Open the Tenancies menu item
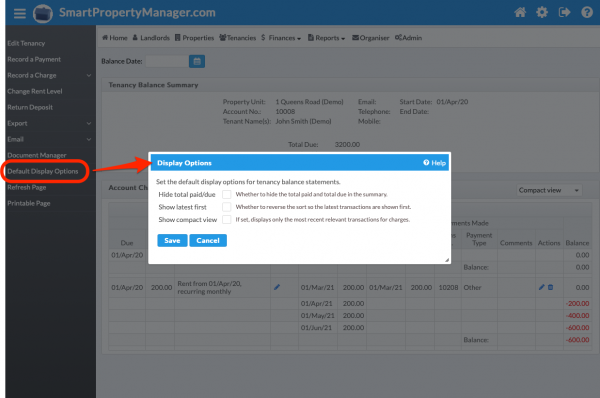Screen dimensions: 600x398 [x=238, y=38]
